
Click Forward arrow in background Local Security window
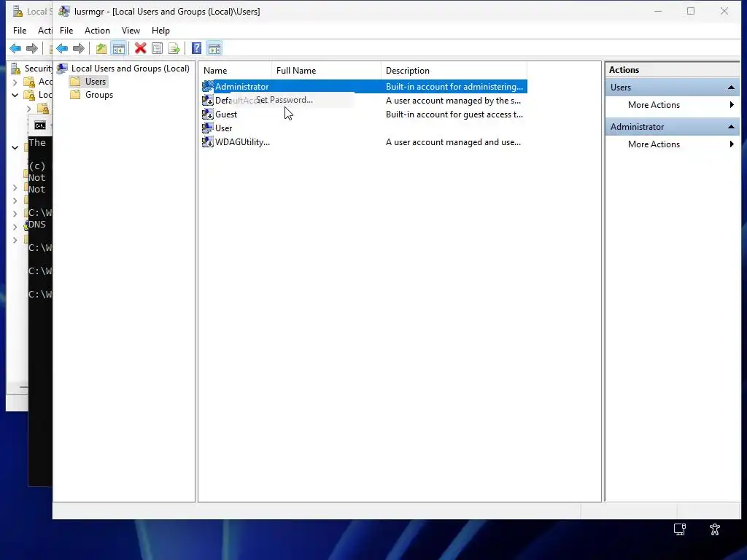(x=32, y=48)
